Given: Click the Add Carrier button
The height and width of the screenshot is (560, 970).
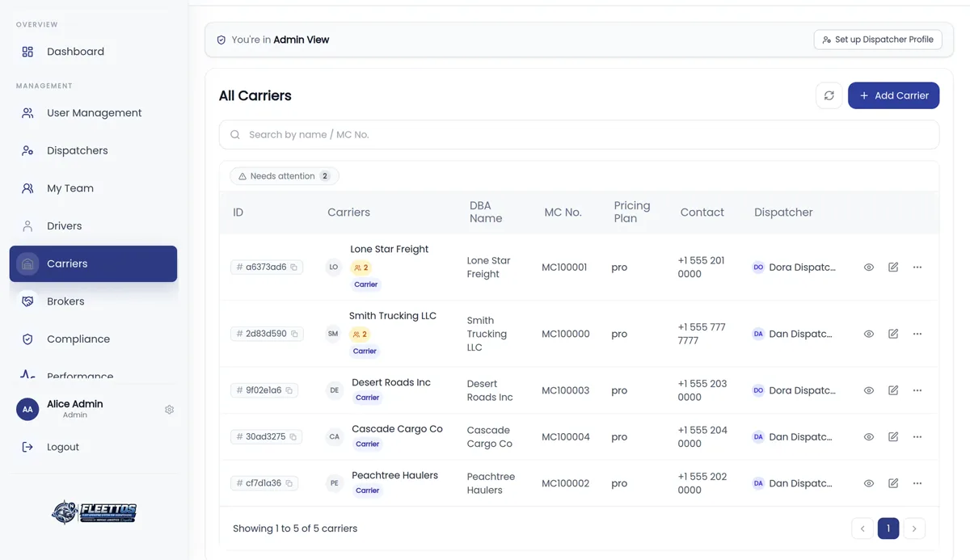Looking at the screenshot, I should point(893,95).
